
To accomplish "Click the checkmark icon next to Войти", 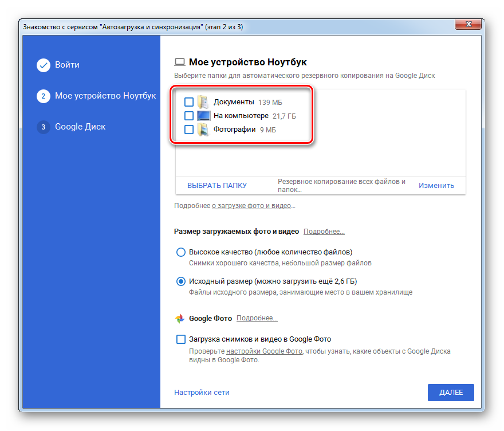I will (x=44, y=65).
